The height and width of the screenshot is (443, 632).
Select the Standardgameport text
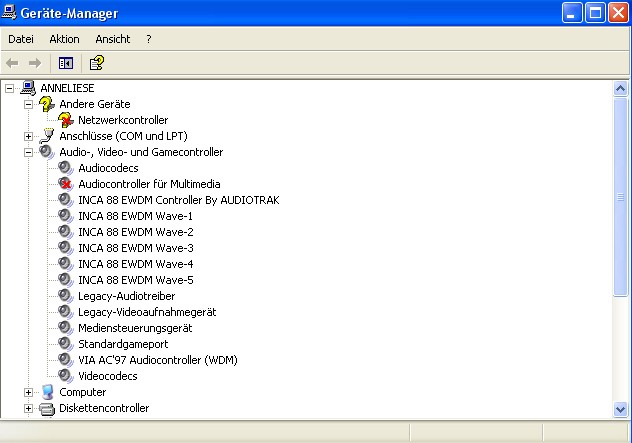pos(123,344)
